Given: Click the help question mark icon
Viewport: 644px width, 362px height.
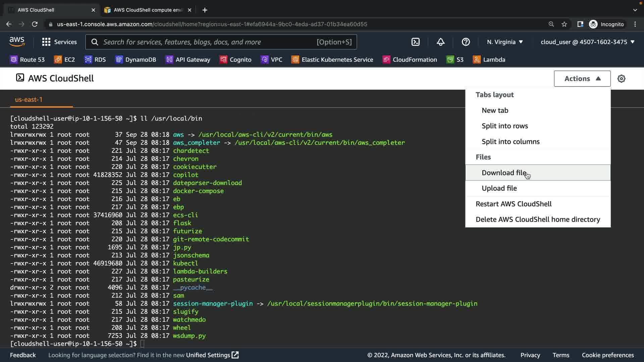Looking at the screenshot, I should pos(466,42).
